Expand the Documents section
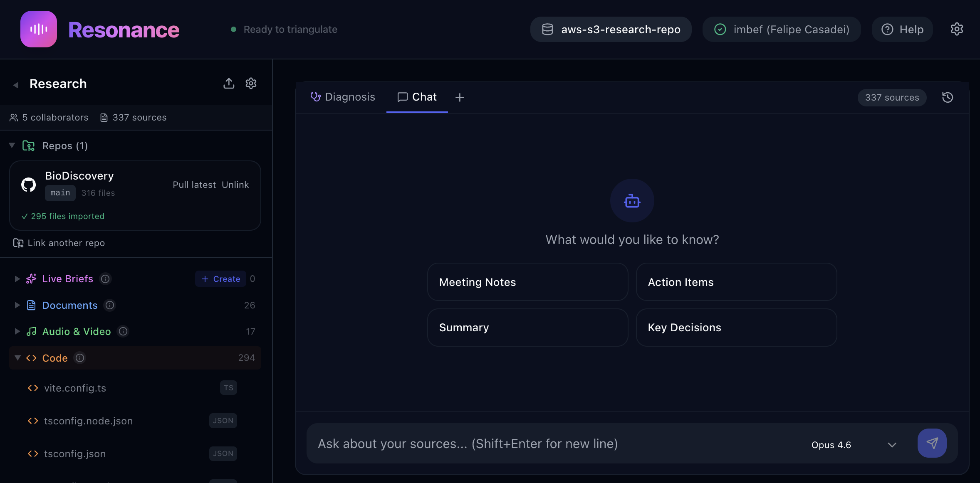Viewport: 980px width, 483px height. point(17,305)
